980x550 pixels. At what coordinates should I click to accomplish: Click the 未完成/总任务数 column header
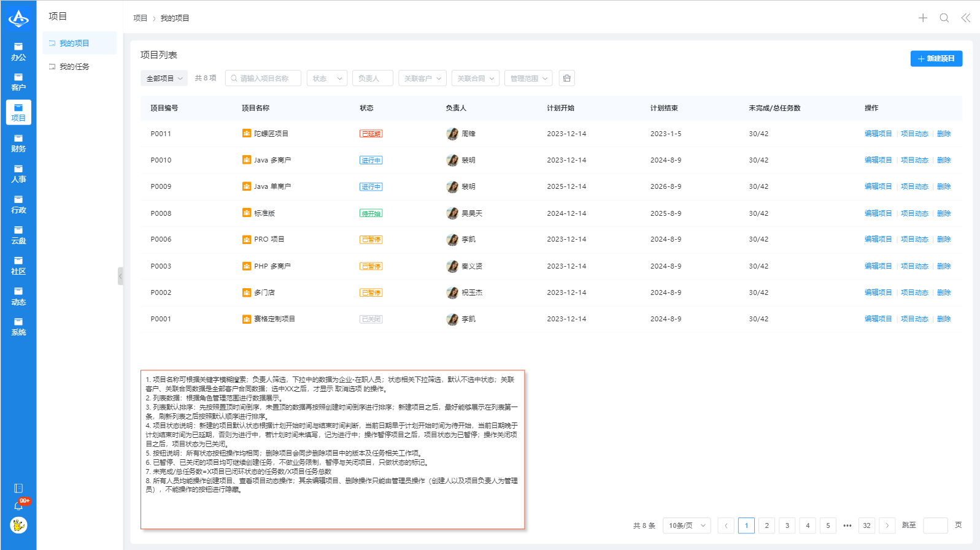(x=774, y=108)
